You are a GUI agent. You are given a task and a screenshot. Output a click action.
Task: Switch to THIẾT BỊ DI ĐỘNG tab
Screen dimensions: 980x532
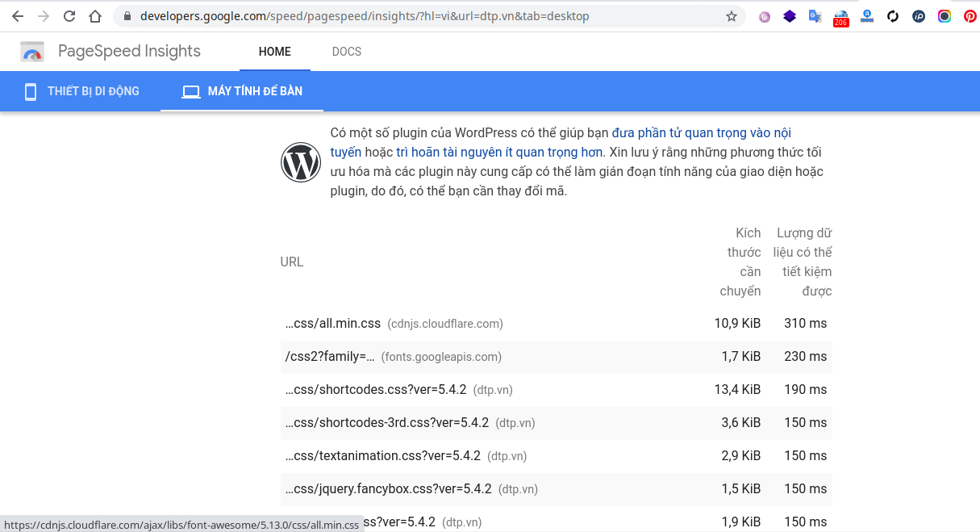[81, 91]
